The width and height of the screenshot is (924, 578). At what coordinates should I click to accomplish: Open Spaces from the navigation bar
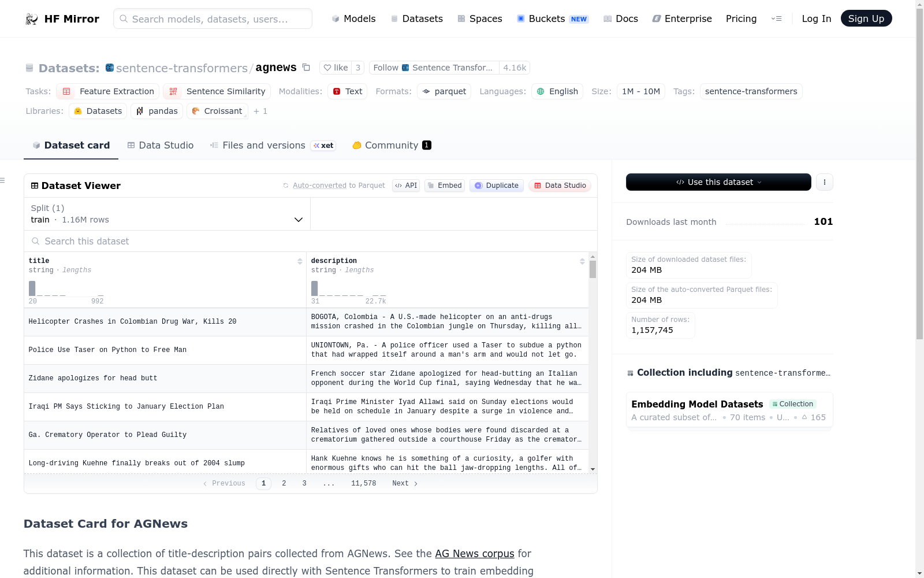coord(480,19)
